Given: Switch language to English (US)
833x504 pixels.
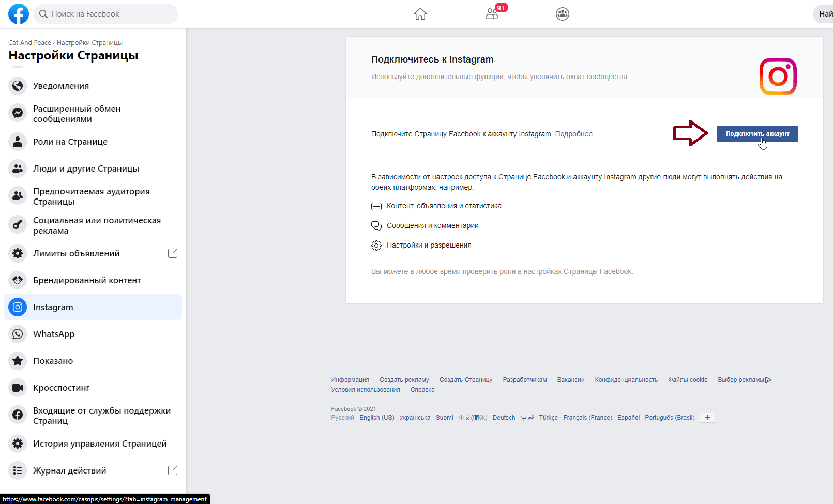Looking at the screenshot, I should pos(376,418).
